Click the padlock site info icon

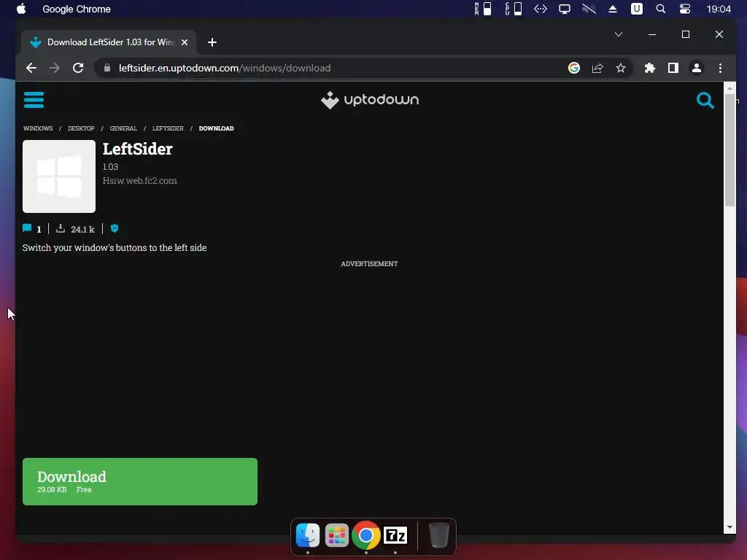[x=107, y=68]
